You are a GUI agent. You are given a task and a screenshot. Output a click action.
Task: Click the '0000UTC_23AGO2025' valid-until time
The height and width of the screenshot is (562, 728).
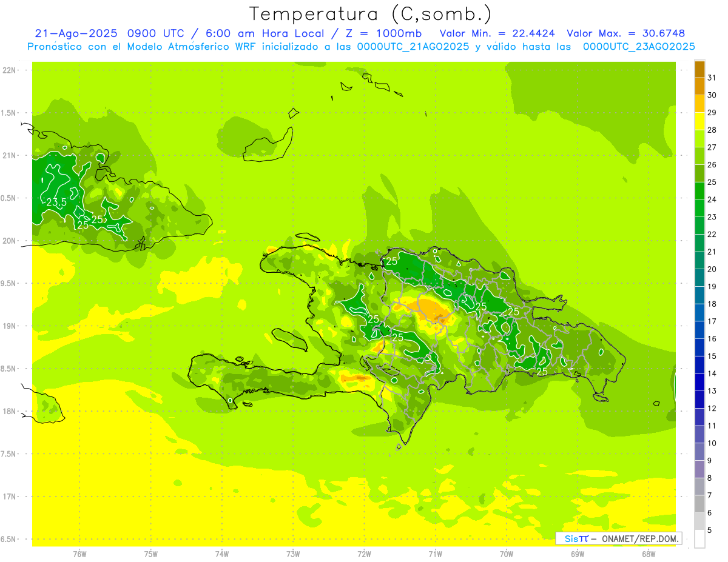click(639, 47)
